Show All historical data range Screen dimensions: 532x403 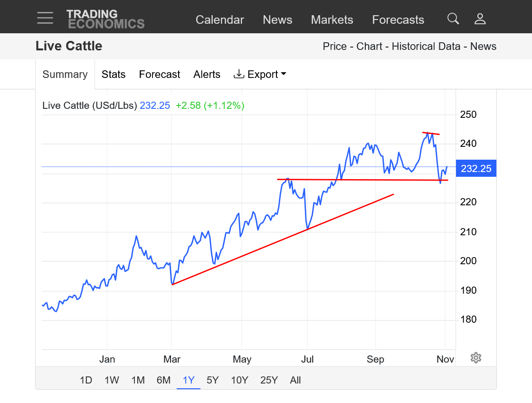pos(295,380)
